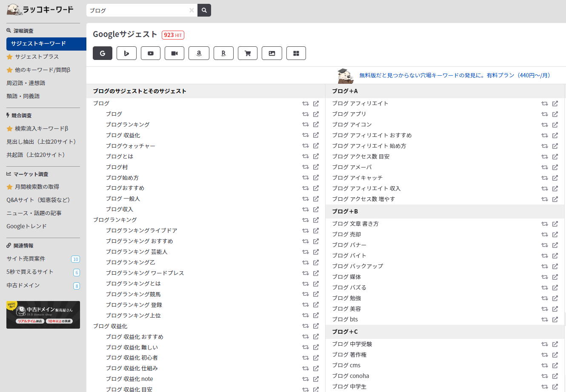Click the 中古ドメイン販売屋さん banner
Screen dimensions: 566x392
[x=43, y=315]
